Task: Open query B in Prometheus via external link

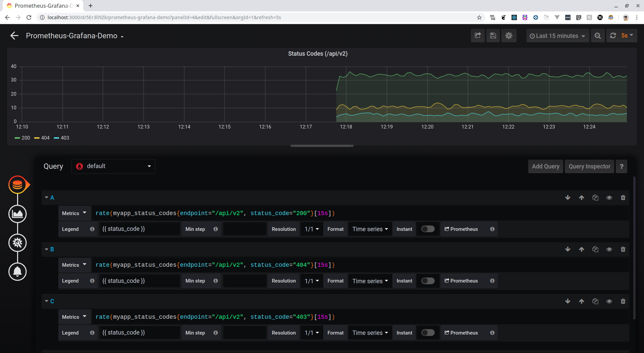Action: (x=461, y=281)
